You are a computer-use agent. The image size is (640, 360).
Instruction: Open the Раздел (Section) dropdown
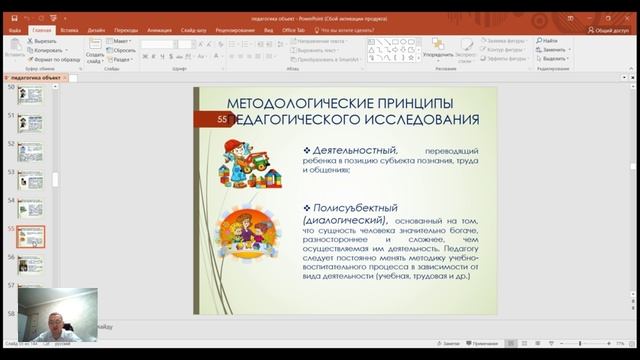(x=120, y=60)
